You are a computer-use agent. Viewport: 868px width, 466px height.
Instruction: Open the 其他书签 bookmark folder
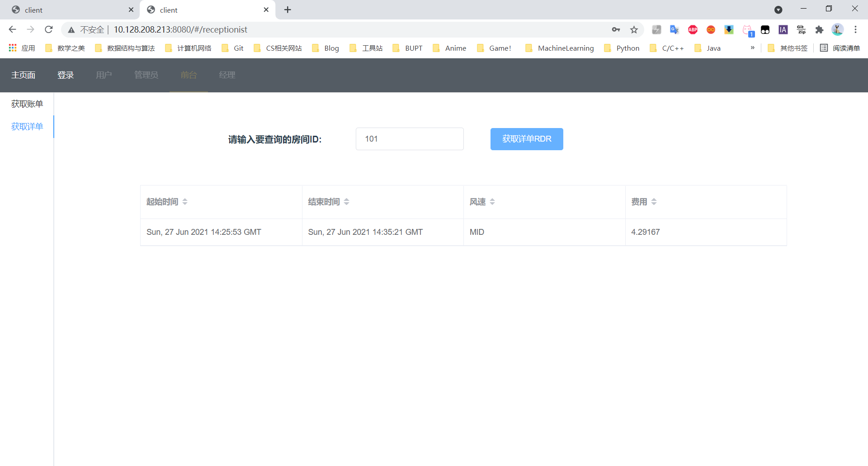coord(793,48)
